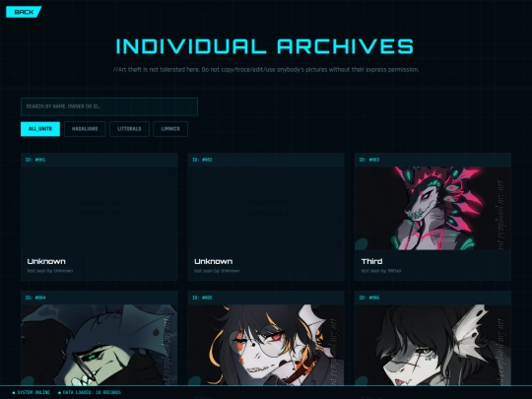Click the 'ID: #001' label
532x399 pixels.
coord(35,160)
